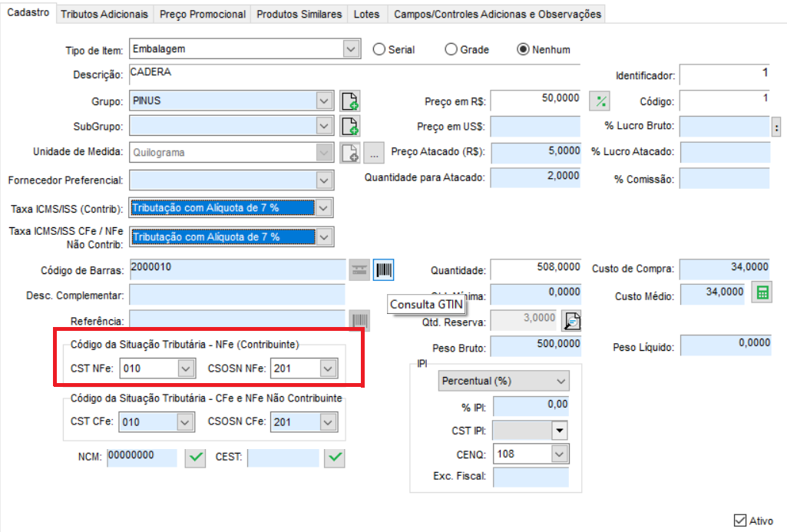
Task: Click the Código field
Action: (726, 101)
